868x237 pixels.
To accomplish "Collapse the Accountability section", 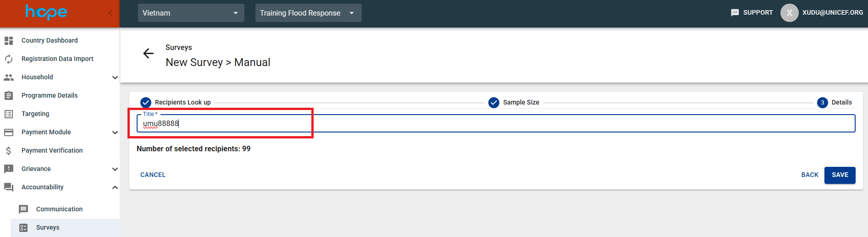I will 115,187.
